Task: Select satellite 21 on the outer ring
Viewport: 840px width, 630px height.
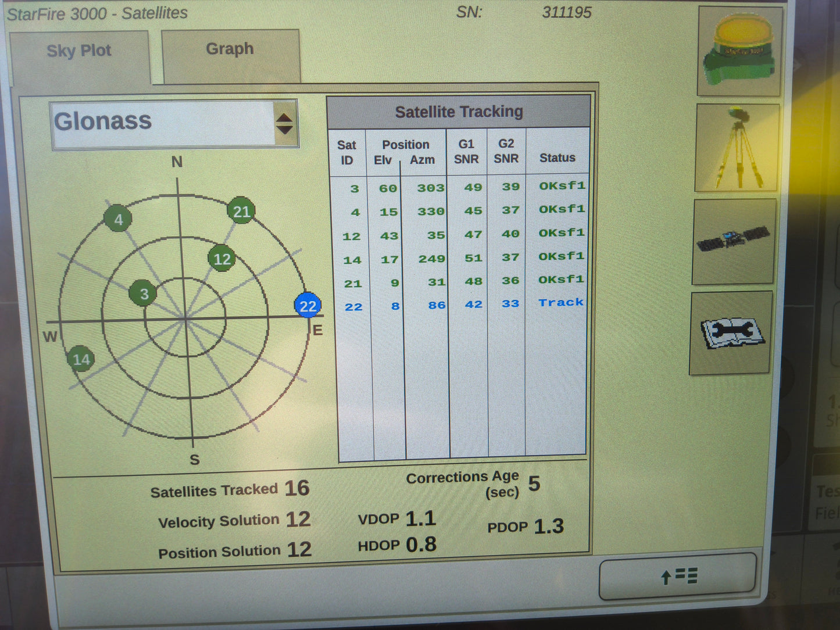Action: 241,212
